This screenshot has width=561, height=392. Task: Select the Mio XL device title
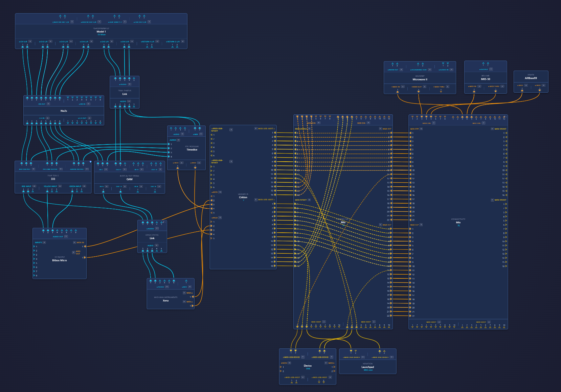click(x=458, y=222)
